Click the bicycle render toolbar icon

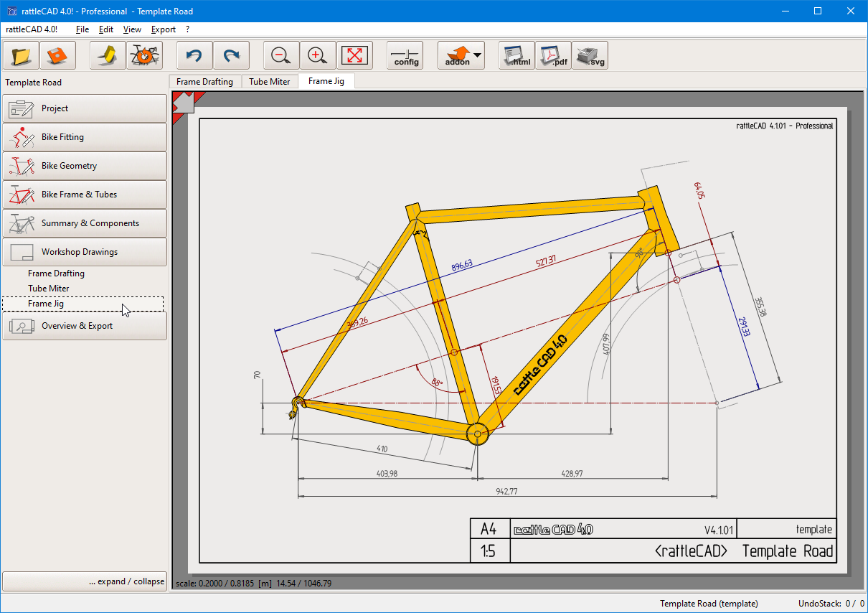pyautogui.click(x=144, y=55)
